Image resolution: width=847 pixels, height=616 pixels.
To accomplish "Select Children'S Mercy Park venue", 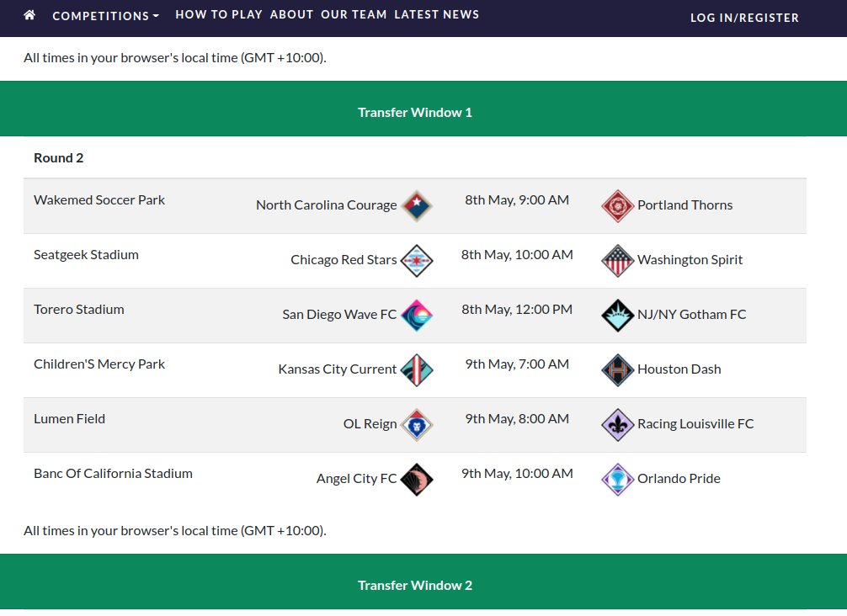I will coord(99,364).
